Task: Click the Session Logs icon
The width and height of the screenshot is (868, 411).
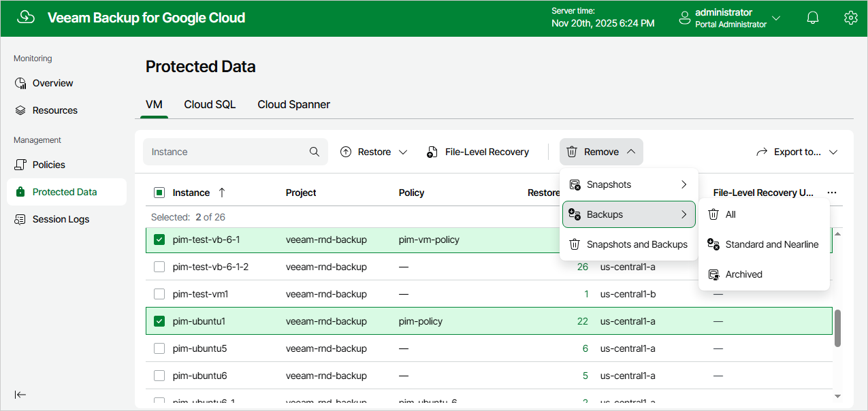Action: click(x=20, y=219)
